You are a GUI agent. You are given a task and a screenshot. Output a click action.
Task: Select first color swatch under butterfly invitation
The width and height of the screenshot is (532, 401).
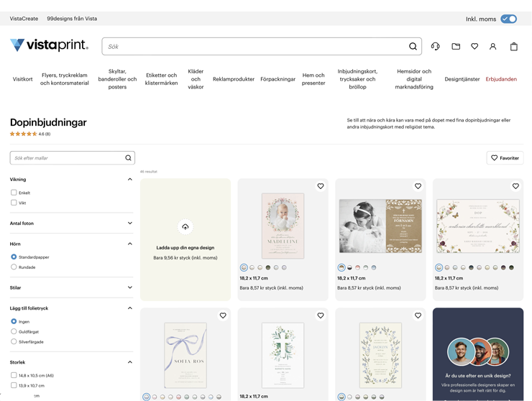click(439, 267)
